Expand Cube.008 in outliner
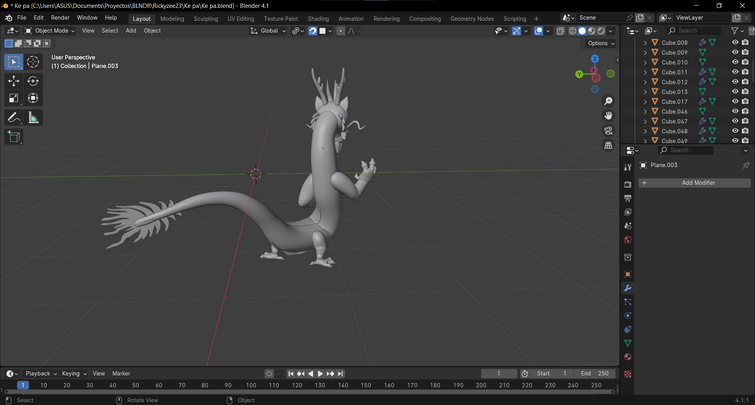 pyautogui.click(x=645, y=42)
